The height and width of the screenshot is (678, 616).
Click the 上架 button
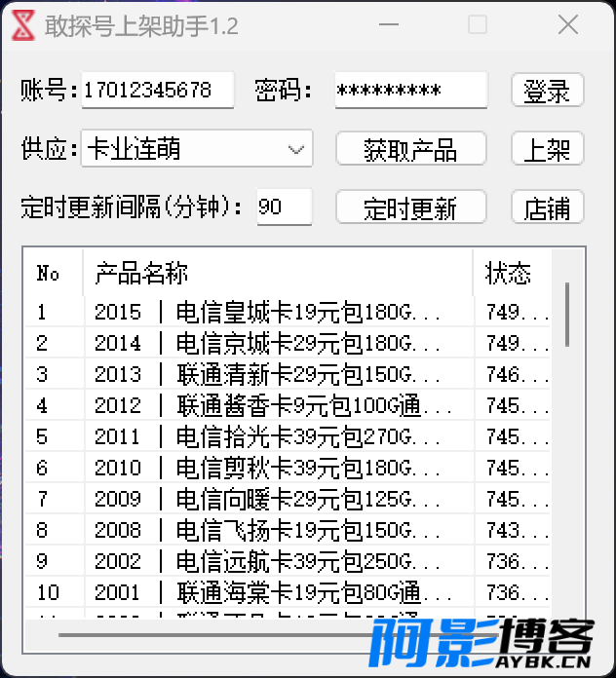coord(547,149)
